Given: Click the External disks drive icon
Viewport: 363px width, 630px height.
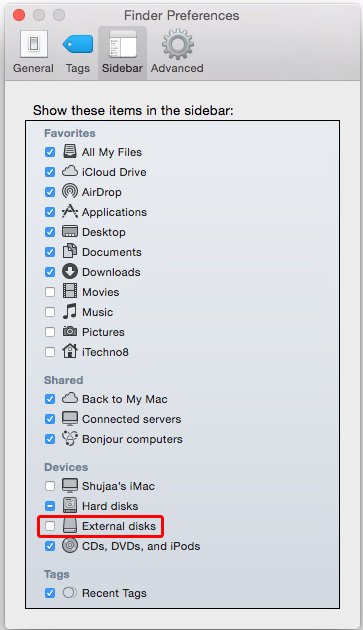Looking at the screenshot, I should point(70,526).
